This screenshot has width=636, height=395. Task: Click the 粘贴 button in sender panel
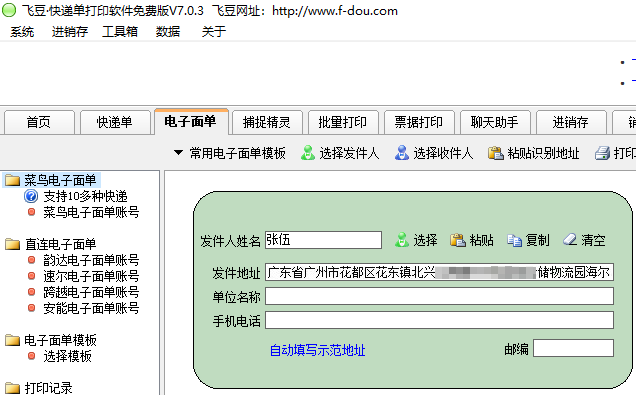click(481, 240)
